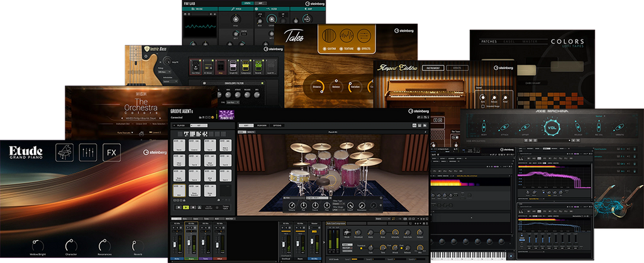Click the VIBRATO control in Axe Machina
This screenshot has width=644, height=263.
(619, 126)
